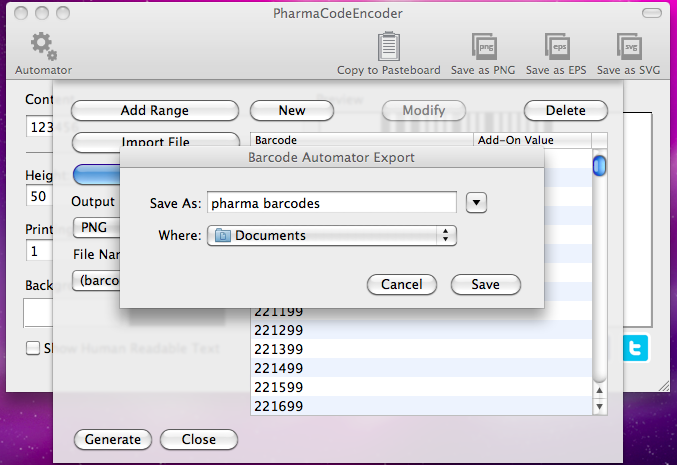Click into the Save As filename field
This screenshot has width=677, height=465.
point(331,203)
